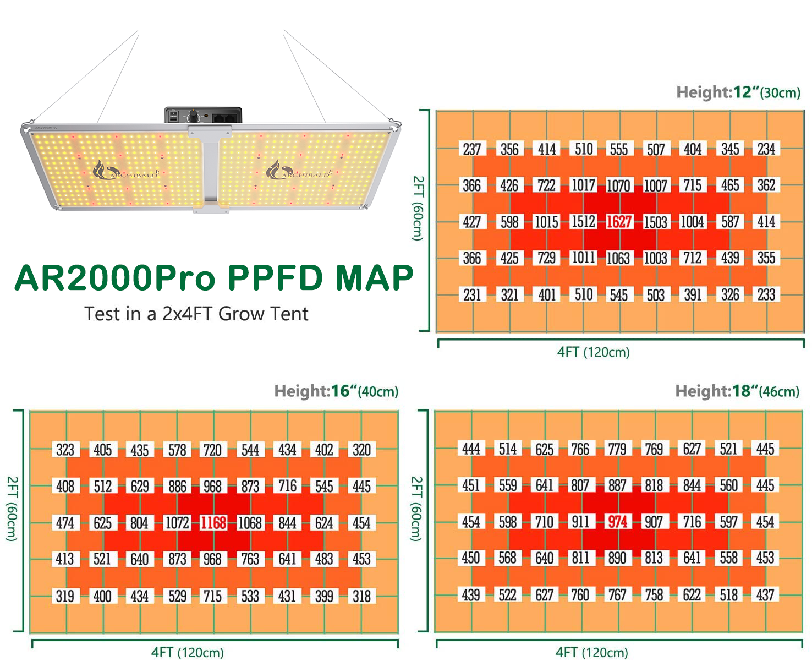Click the dimmer knob on the light's driver
The width and height of the screenshot is (812, 661).
click(x=194, y=116)
